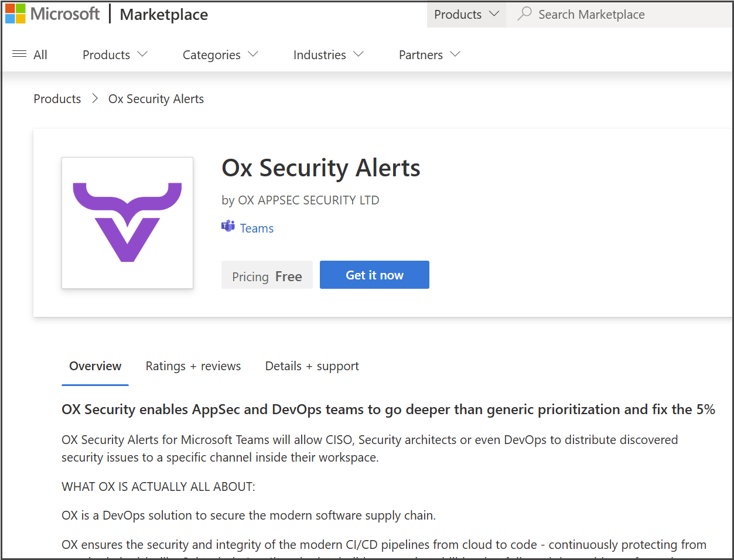Expand the Industries menu
Image resolution: width=734 pixels, height=560 pixels.
tap(328, 54)
